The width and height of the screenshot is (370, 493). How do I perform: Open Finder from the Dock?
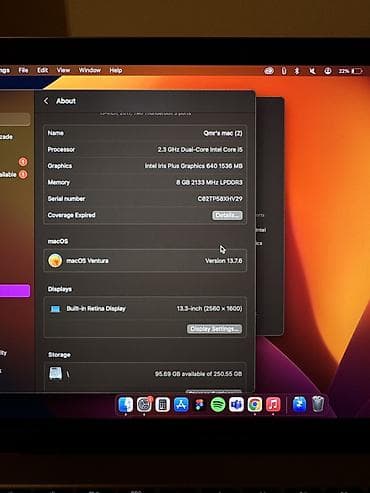pyautogui.click(x=126, y=404)
